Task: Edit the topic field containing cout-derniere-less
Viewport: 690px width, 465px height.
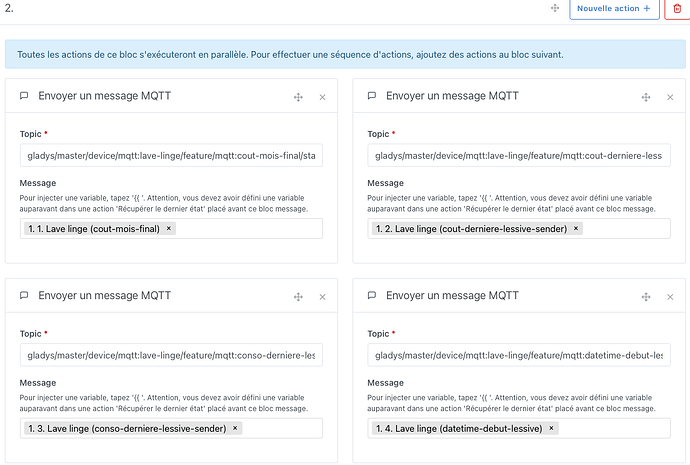Action: tap(519, 155)
